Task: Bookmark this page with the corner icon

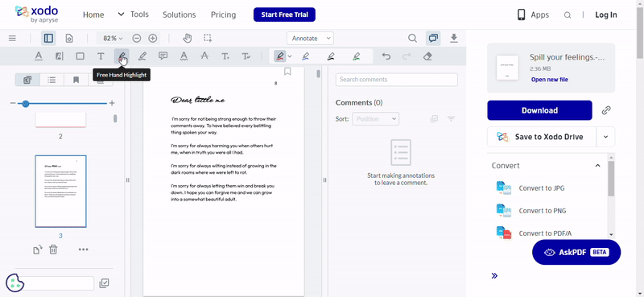Action: (x=287, y=72)
